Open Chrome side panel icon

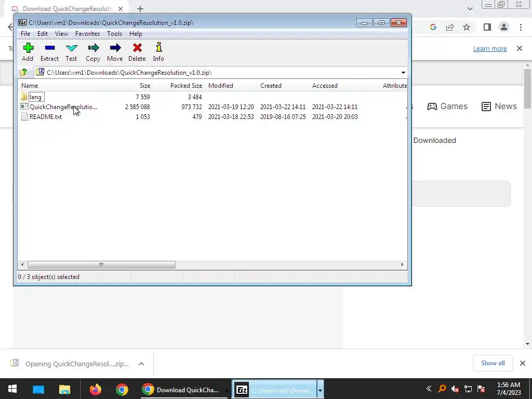point(487,27)
